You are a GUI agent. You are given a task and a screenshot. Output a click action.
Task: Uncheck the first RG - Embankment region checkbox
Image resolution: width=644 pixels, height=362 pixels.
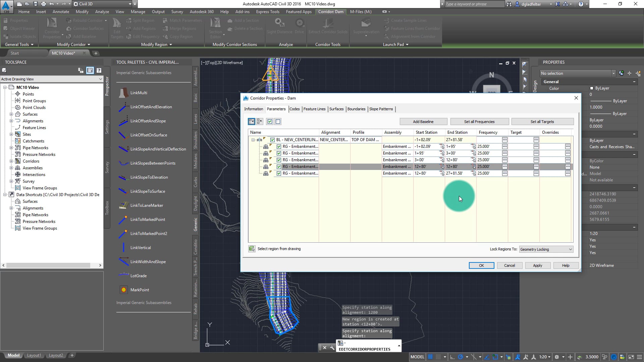click(279, 146)
